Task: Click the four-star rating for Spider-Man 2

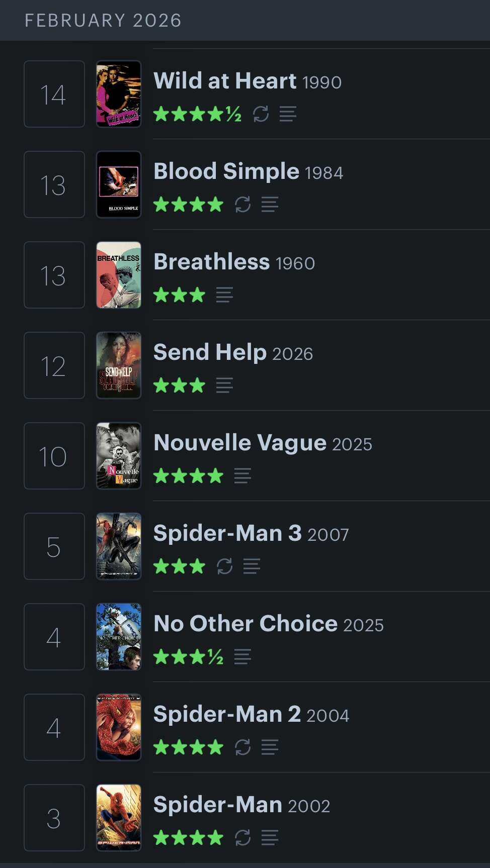Action: tap(188, 747)
